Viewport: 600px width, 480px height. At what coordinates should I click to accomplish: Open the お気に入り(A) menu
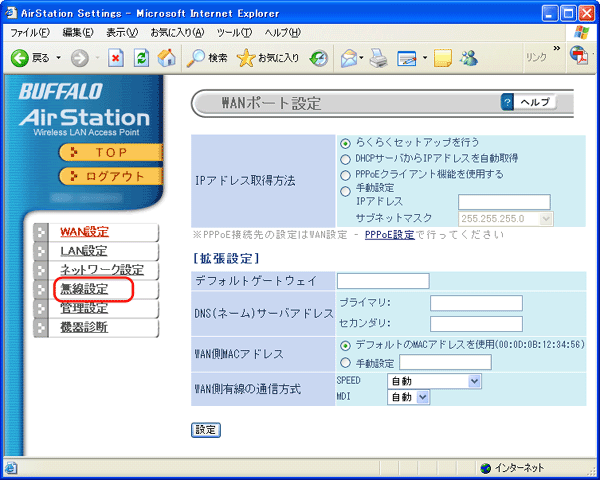[177, 33]
